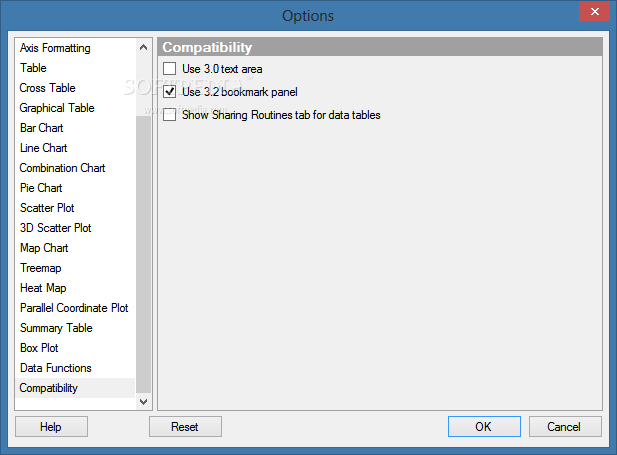This screenshot has width=617, height=455.
Task: Confirm settings with OK
Action: point(484,427)
